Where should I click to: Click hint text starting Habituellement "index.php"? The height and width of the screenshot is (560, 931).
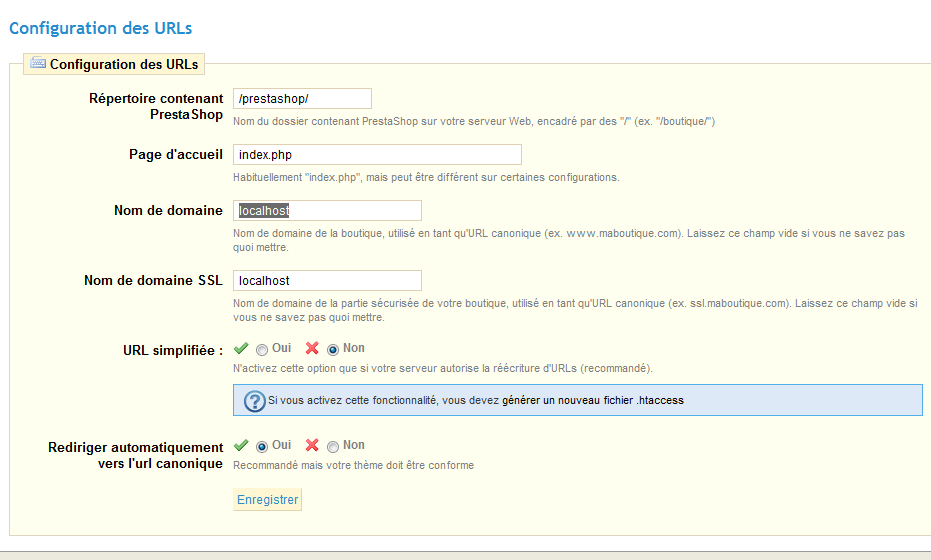pos(426,177)
